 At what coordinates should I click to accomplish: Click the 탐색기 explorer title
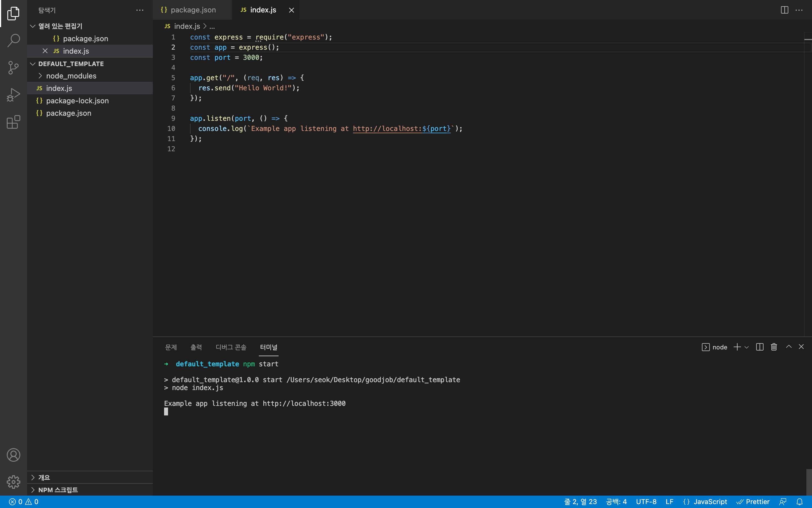click(x=47, y=10)
